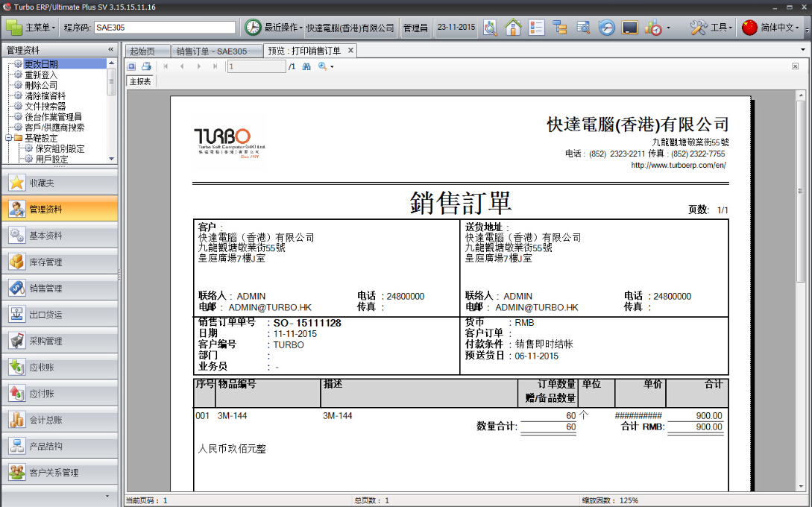The height and width of the screenshot is (507, 812).
Task: Click the blue round remote-support icon
Action: click(x=606, y=28)
